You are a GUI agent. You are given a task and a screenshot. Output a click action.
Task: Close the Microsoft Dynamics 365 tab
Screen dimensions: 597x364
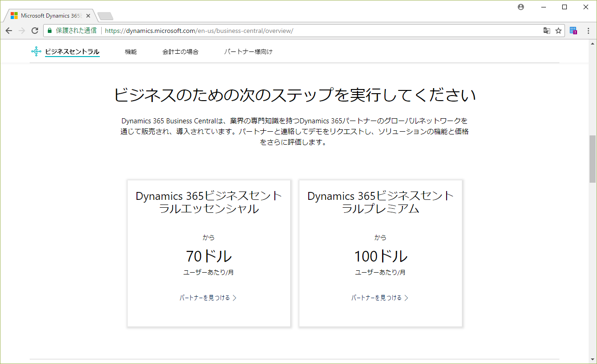click(88, 15)
